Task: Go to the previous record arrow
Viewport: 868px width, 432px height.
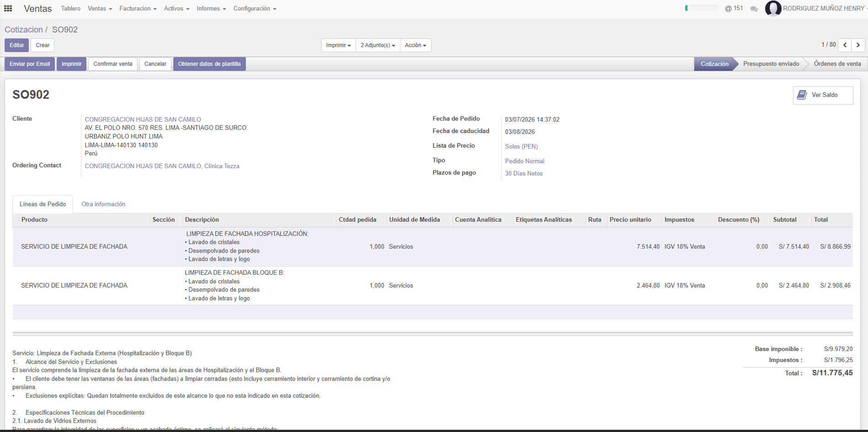Action: tap(845, 45)
